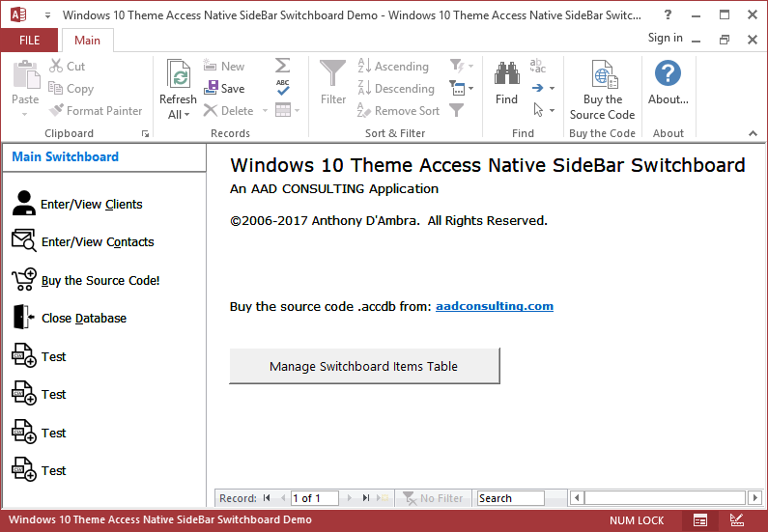
Task: Click the No Filter indicator
Action: 433,498
